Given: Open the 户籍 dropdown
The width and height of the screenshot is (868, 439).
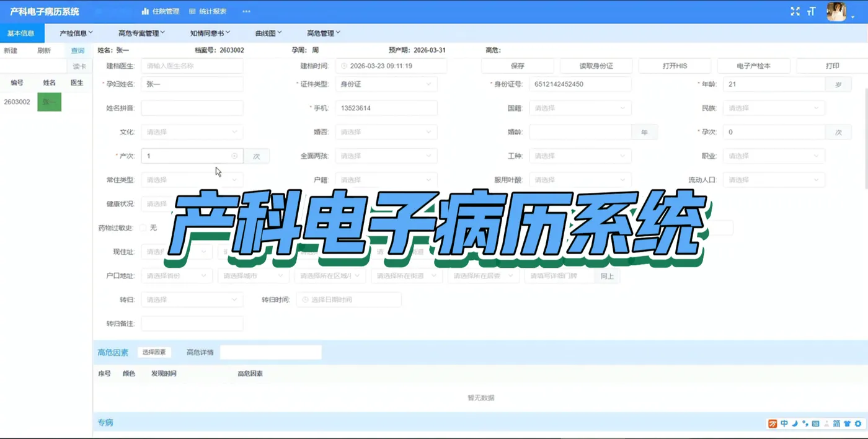Looking at the screenshot, I should pos(386,180).
